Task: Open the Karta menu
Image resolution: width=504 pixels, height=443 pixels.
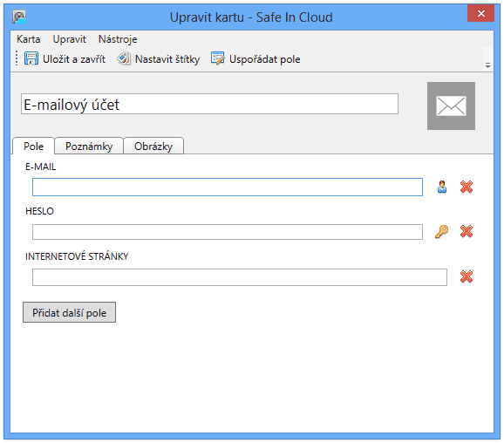Action: pos(29,39)
